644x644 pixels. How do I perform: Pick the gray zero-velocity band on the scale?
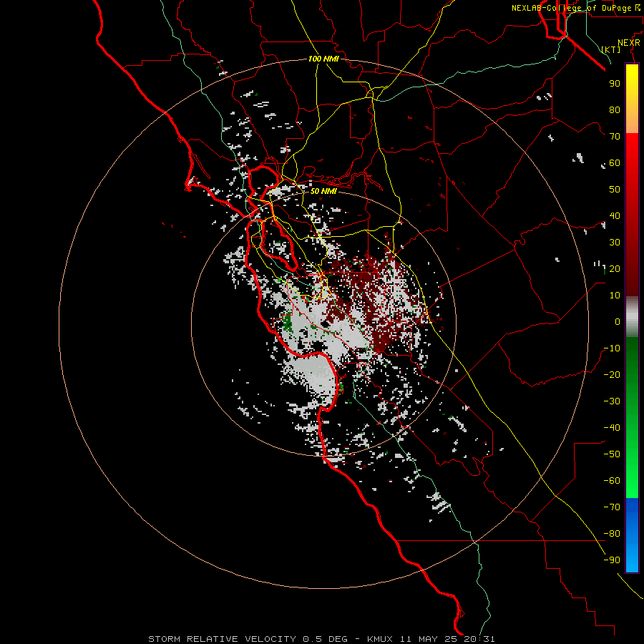click(x=632, y=317)
